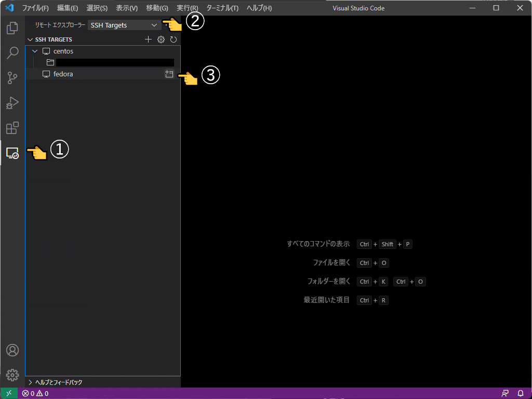The height and width of the screenshot is (399, 532).
Task: Open the Run and Debug view
Action: point(12,103)
